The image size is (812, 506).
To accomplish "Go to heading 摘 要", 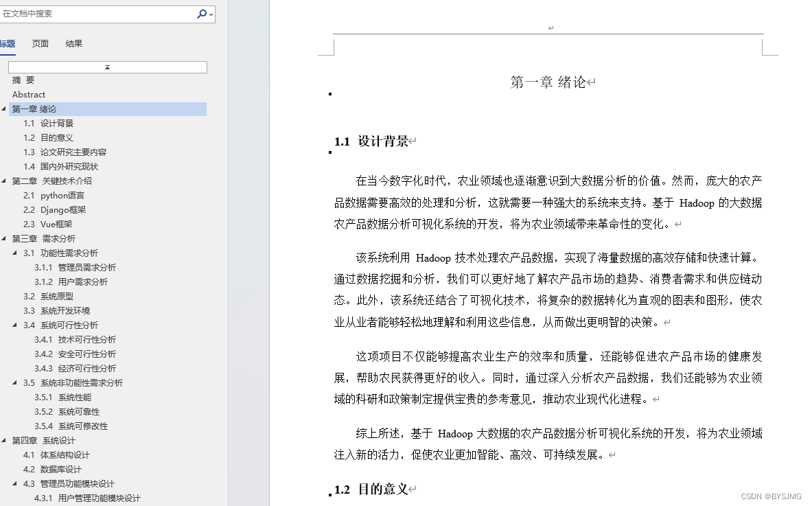I will point(23,80).
